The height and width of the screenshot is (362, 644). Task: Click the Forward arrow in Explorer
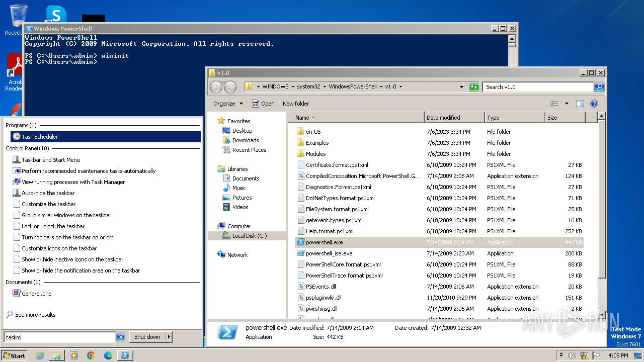(230, 87)
